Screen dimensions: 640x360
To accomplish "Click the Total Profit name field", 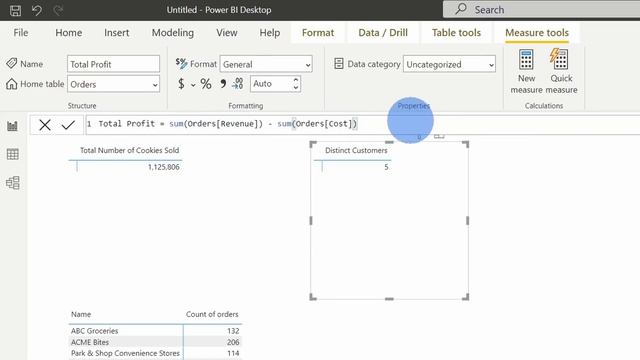I will [113, 64].
